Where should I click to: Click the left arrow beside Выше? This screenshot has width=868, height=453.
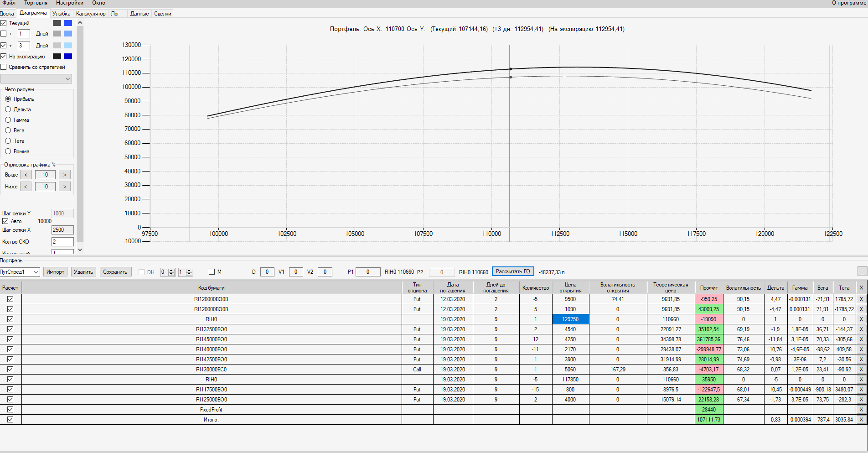[x=26, y=175]
